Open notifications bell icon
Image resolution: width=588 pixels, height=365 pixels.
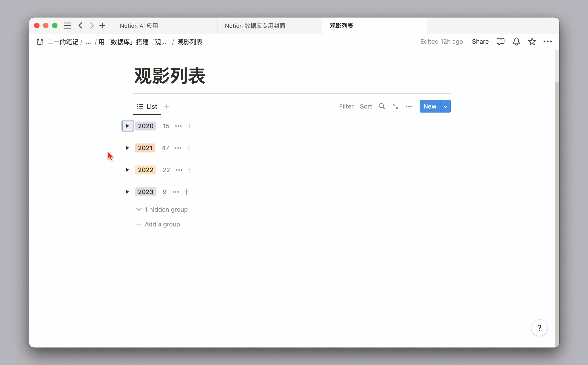point(516,41)
